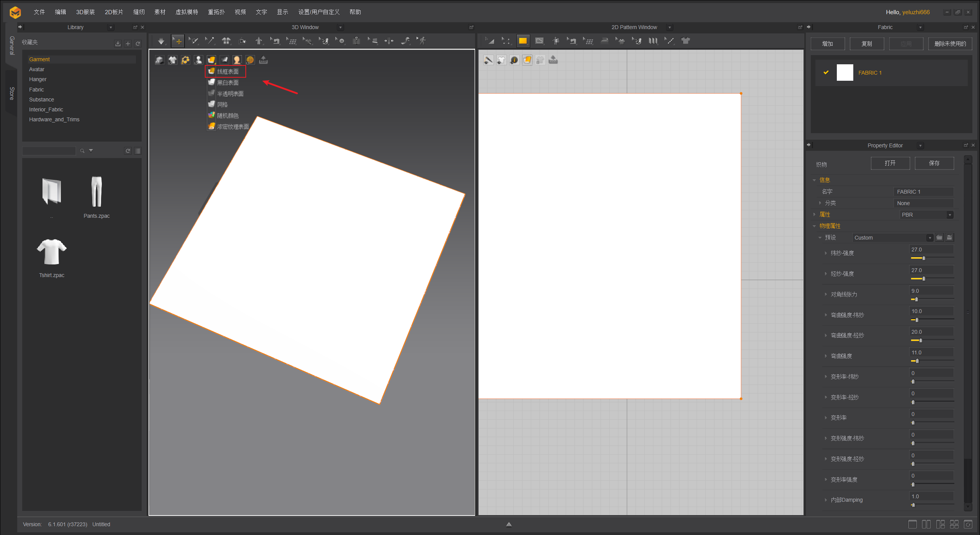Click the 保存 button in Property Editor
Image resolution: width=980 pixels, height=535 pixels.
[x=934, y=163]
